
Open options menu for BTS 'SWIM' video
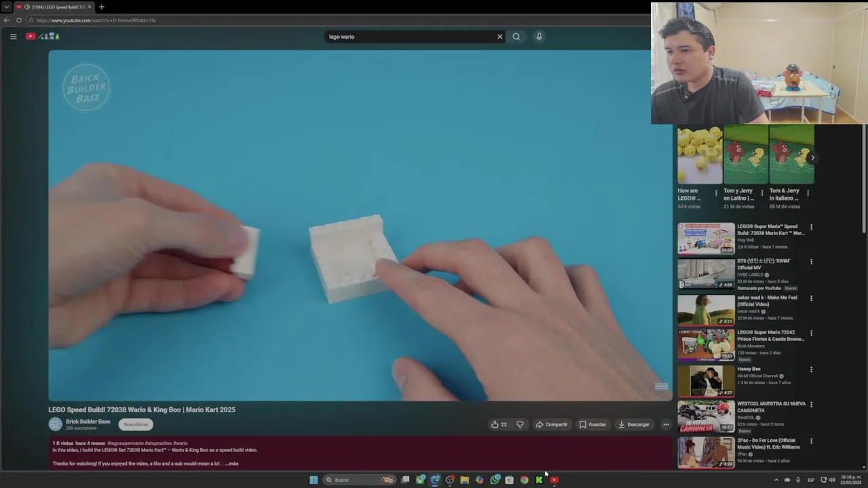click(x=811, y=262)
